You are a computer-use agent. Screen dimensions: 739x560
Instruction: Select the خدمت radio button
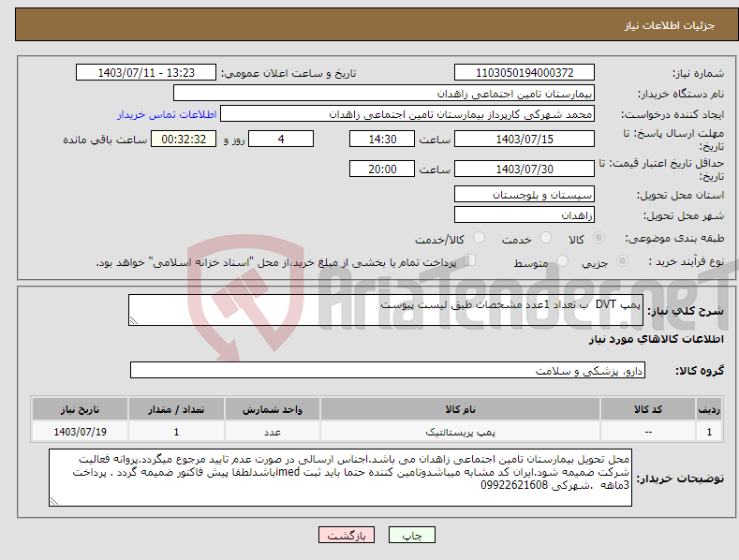545,238
